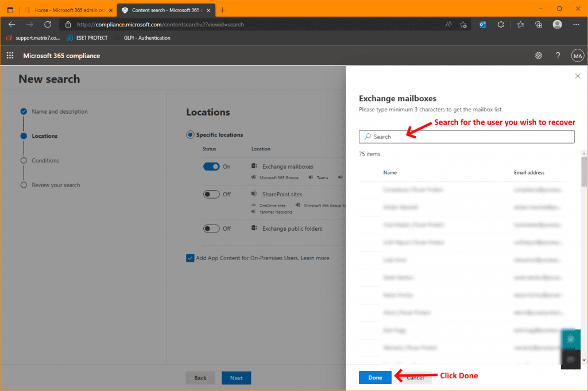Screen dimensions: 588x391
Task: Click the Microsoft 365 compliance title
Action: (x=61, y=56)
